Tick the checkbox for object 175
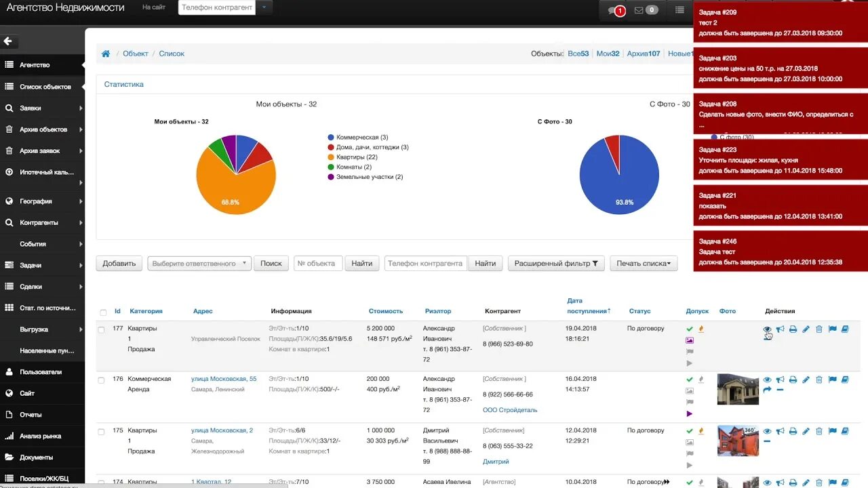 pos(101,432)
